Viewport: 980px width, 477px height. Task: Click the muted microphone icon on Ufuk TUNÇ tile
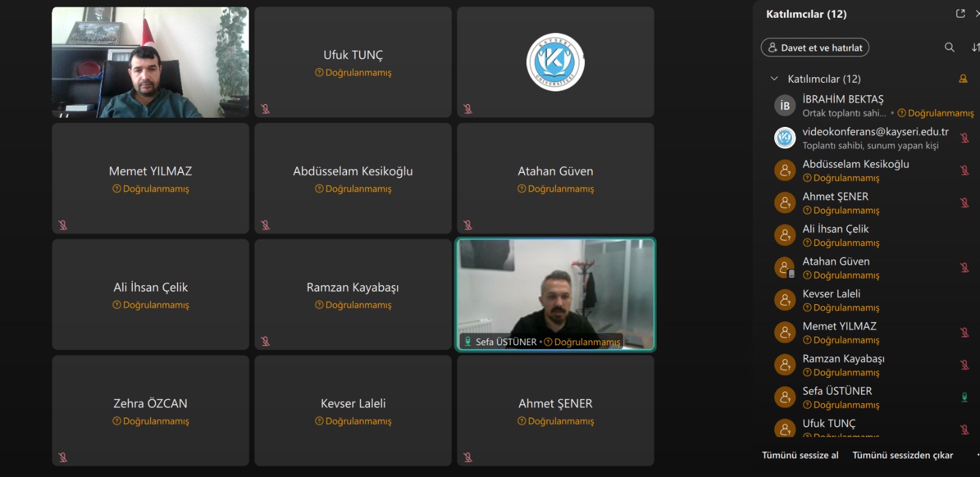265,109
